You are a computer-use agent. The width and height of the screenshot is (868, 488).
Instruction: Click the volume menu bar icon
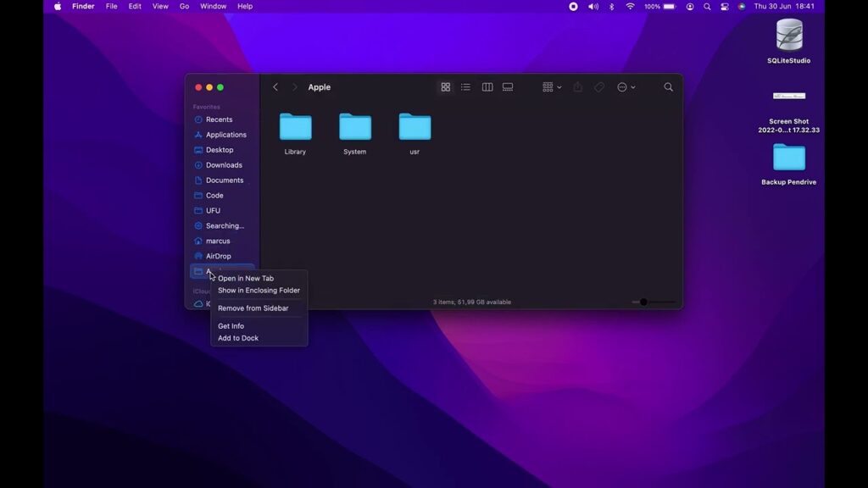pyautogui.click(x=593, y=7)
